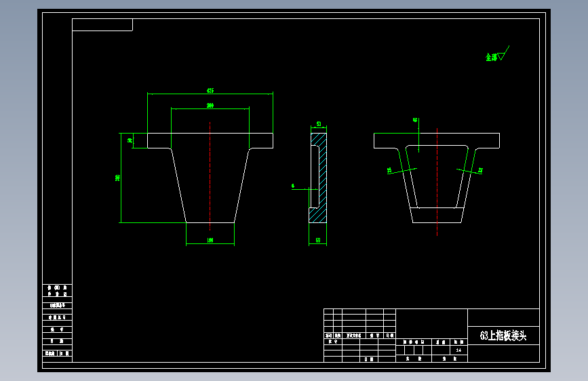The width and height of the screenshot is (588, 381).
Task: Select the bottom width dimension of section view
Action: (317, 241)
